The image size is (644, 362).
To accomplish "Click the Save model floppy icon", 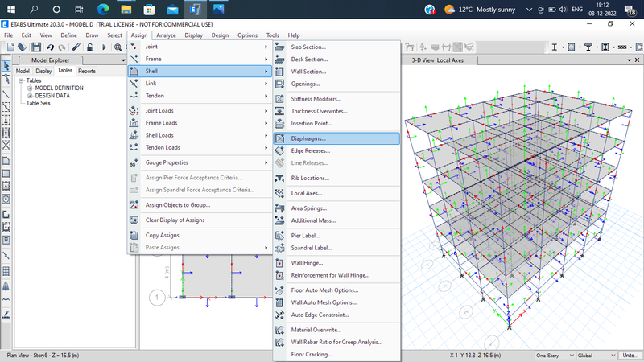I will pos(36,47).
